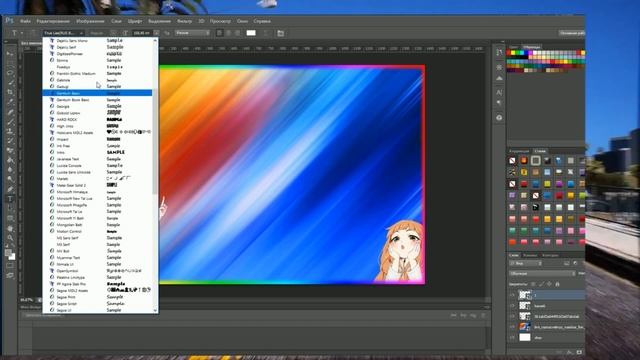Select the colorful image layer thumbnail

pos(525,327)
